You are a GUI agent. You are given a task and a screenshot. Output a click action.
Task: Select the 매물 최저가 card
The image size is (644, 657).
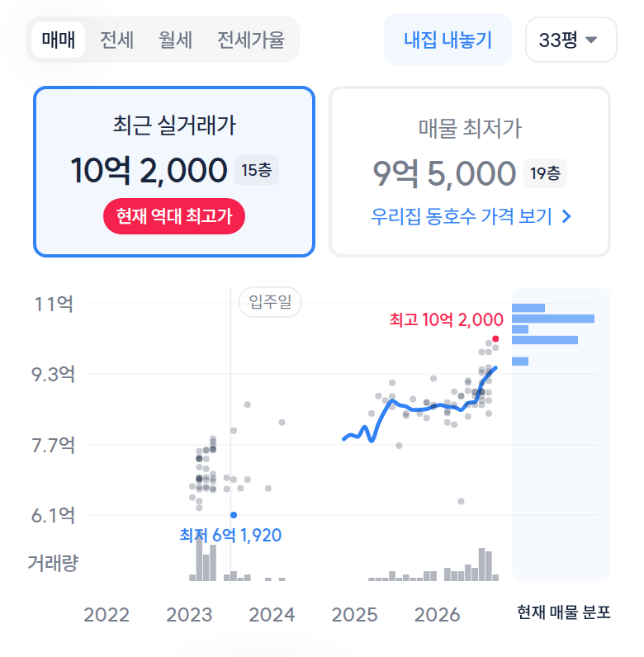click(470, 172)
